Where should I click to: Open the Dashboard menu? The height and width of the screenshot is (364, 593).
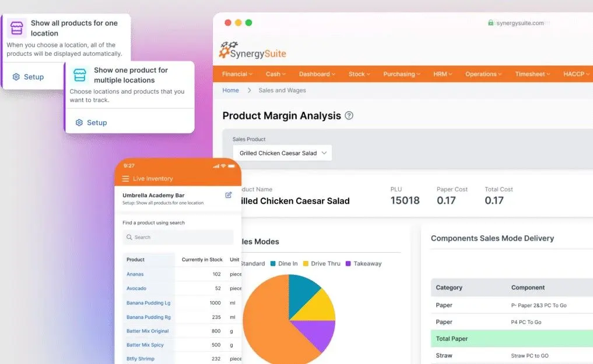(x=317, y=74)
